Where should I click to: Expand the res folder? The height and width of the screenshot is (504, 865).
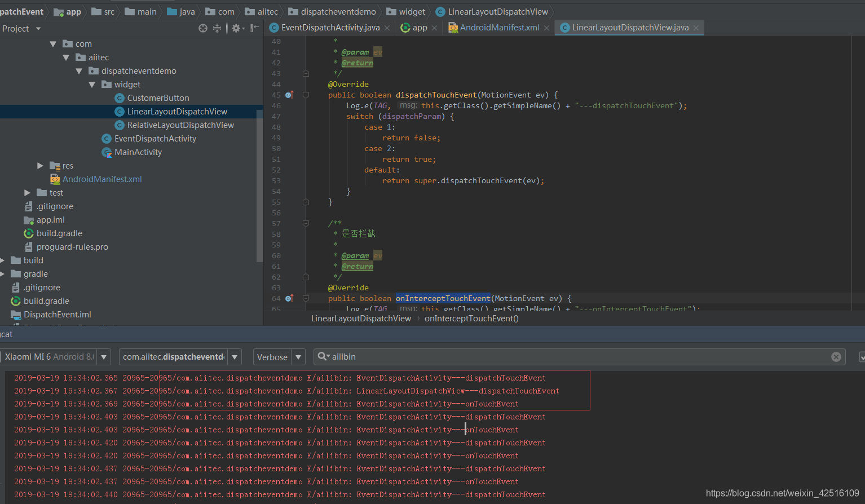40,165
